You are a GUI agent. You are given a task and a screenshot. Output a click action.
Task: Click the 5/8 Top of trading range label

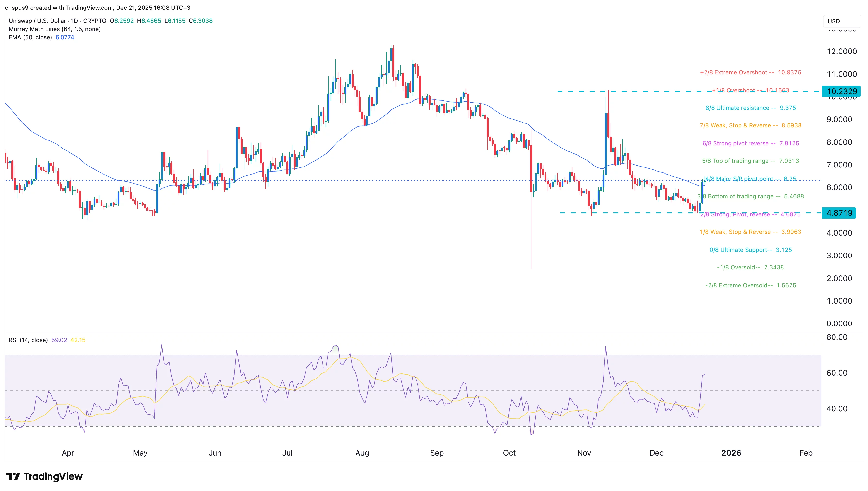click(750, 161)
